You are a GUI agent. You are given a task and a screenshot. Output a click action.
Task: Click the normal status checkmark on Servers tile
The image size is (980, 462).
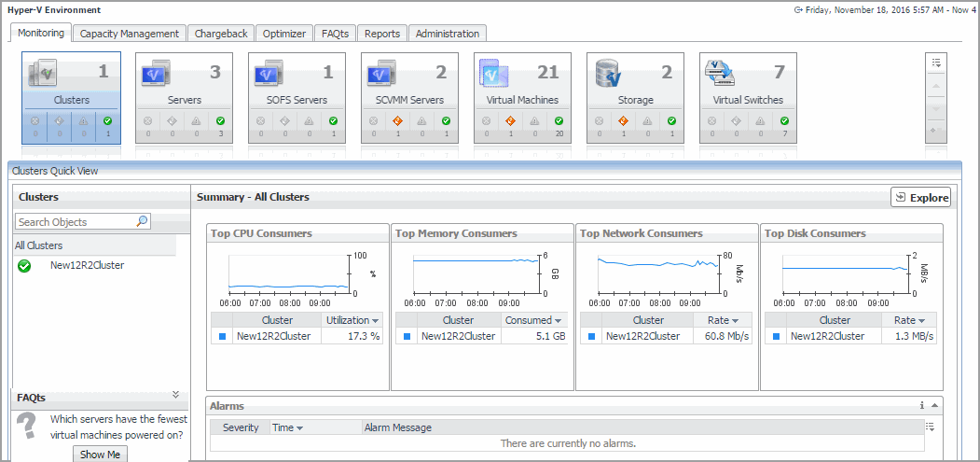point(221,120)
